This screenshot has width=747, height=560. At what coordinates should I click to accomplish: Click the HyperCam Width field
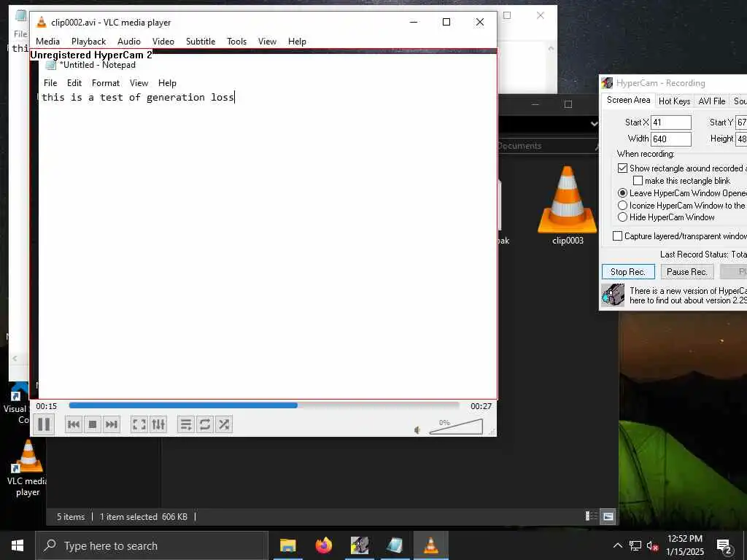click(x=671, y=139)
